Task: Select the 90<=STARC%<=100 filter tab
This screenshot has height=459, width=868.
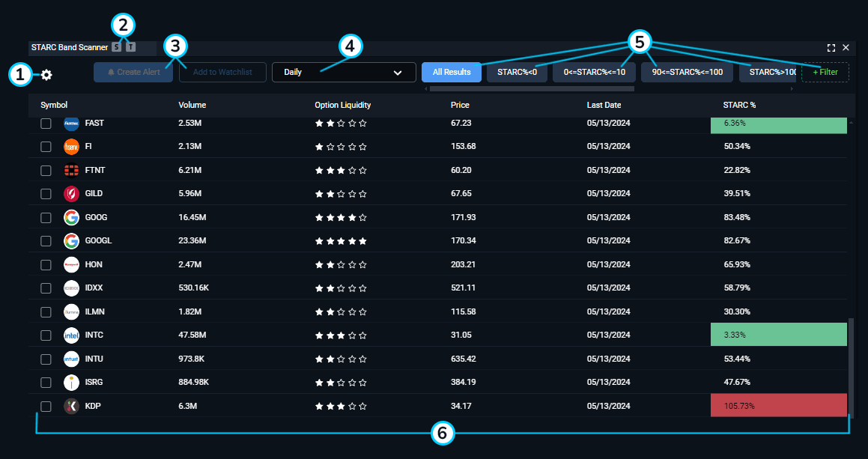Action: (x=687, y=72)
